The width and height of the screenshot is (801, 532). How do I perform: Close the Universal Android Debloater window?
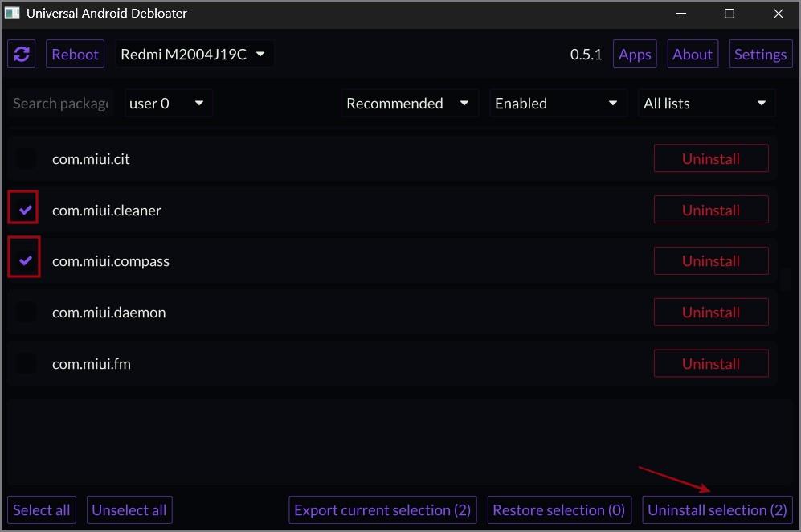pyautogui.click(x=778, y=14)
